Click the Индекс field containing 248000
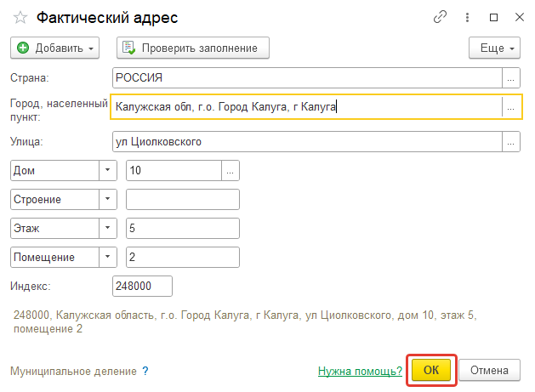Image resolution: width=535 pixels, height=392 pixels. (142, 286)
